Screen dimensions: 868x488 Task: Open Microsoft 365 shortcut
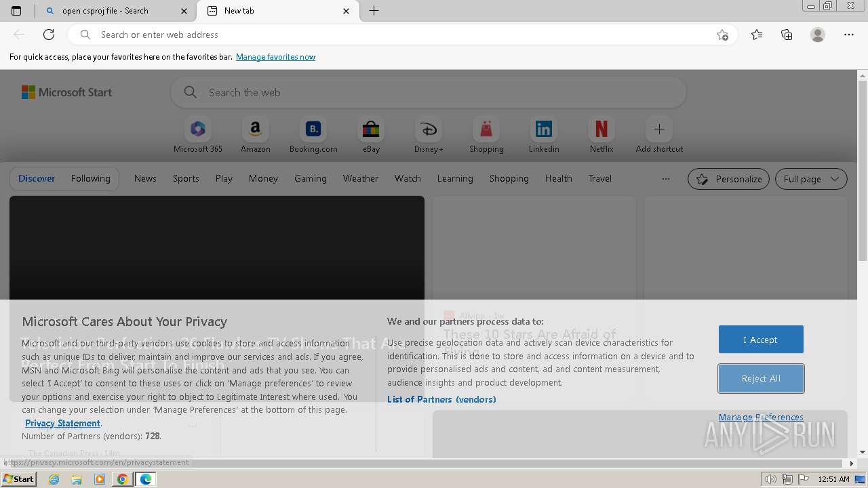[198, 136]
